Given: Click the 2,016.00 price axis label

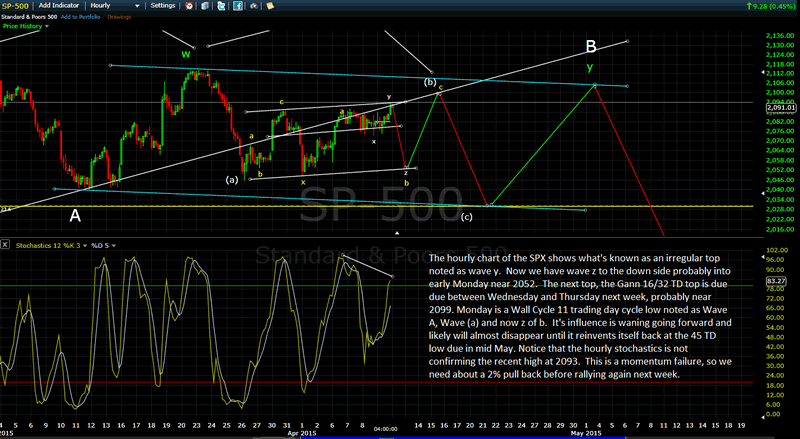Looking at the screenshot, I should (780, 229).
